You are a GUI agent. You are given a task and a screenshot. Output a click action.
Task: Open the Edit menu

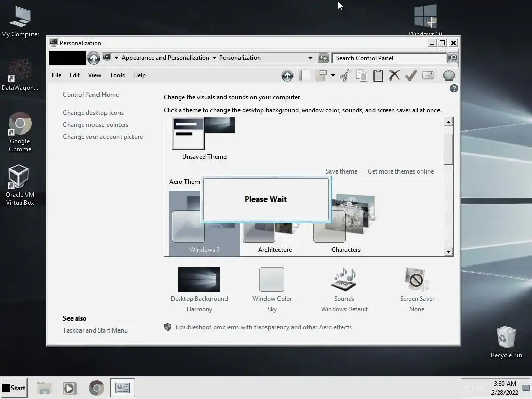pos(75,75)
